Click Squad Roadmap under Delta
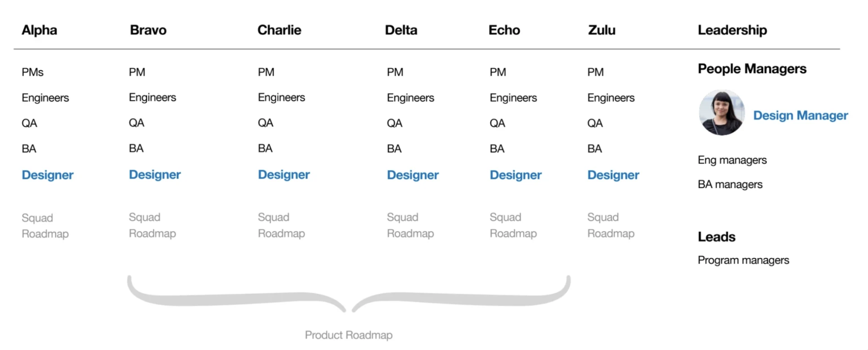Screen dimensions: 868x350 coord(410,225)
